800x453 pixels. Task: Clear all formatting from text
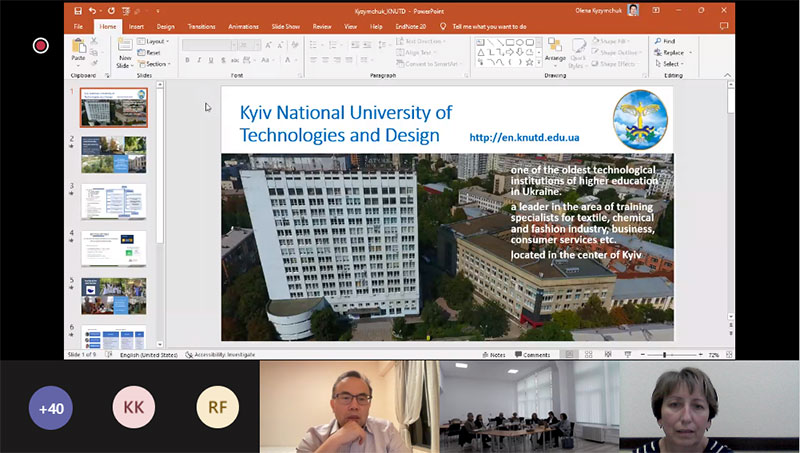click(x=294, y=45)
